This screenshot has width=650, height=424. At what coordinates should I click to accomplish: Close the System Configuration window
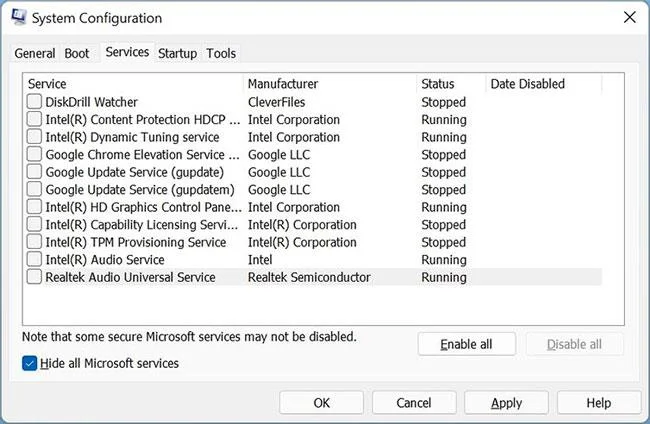click(629, 17)
